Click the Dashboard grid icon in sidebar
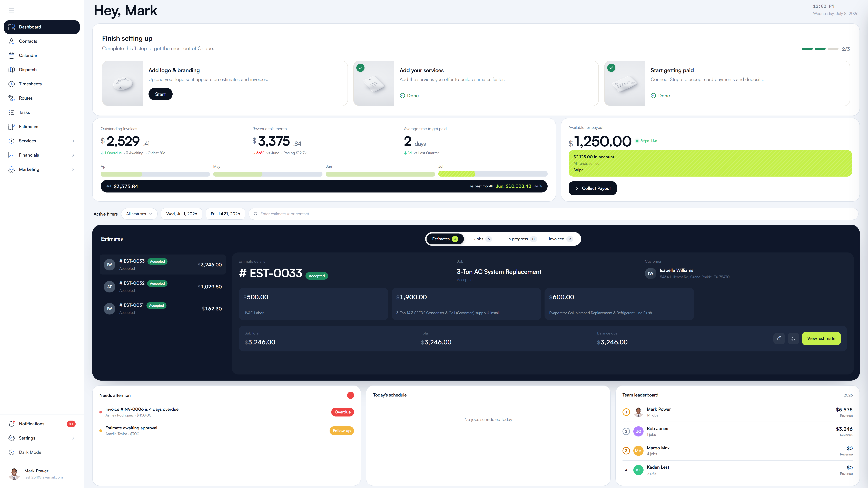The image size is (868, 488). [12, 27]
